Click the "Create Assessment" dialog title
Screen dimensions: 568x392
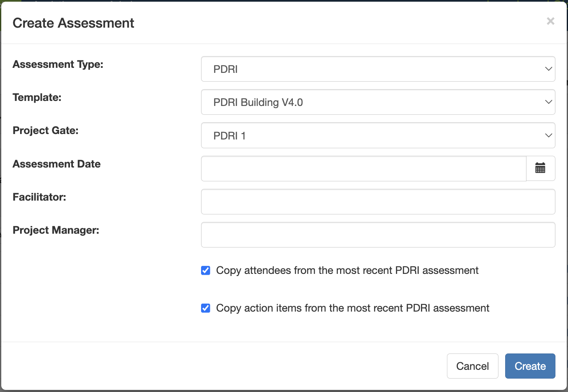pos(73,23)
